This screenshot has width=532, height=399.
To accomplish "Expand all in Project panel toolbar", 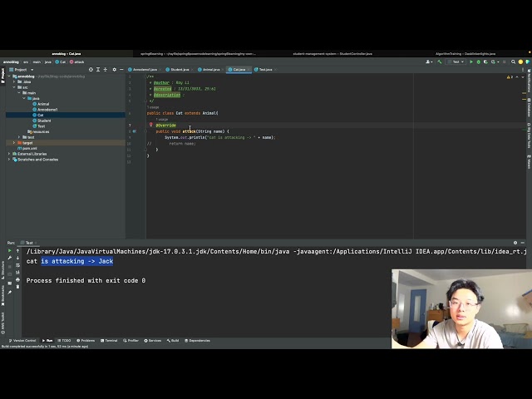I will coord(98,70).
